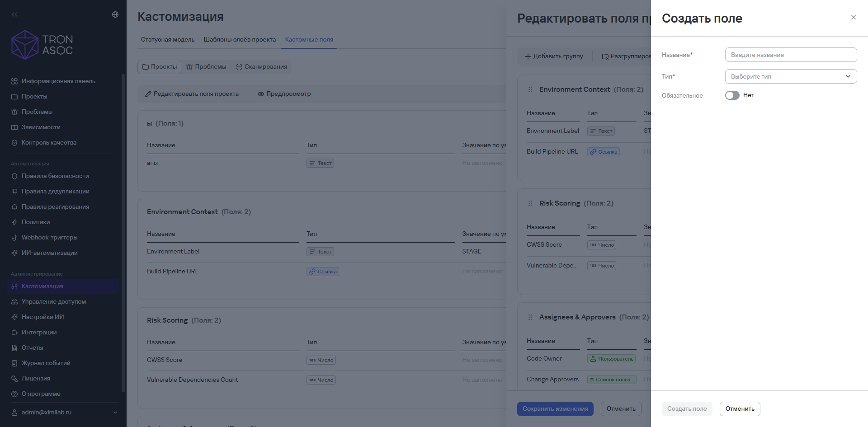
Task: Click Редактировать поля проекта button
Action: [x=192, y=94]
